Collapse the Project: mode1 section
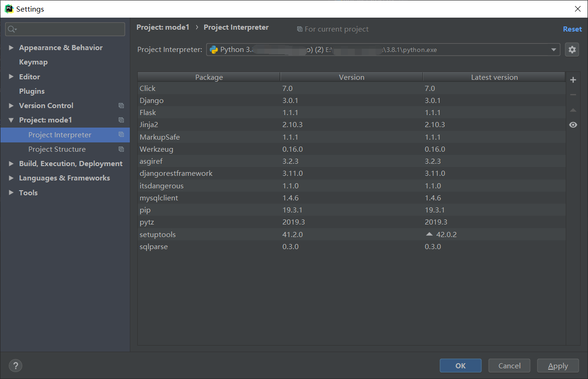This screenshot has width=588, height=379. (x=12, y=120)
